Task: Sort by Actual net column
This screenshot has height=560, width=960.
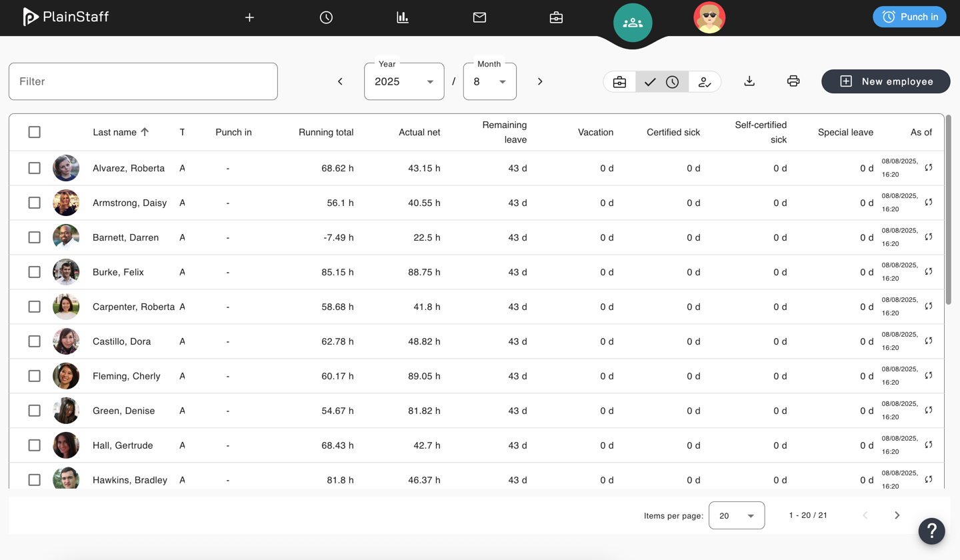Action: (x=419, y=132)
